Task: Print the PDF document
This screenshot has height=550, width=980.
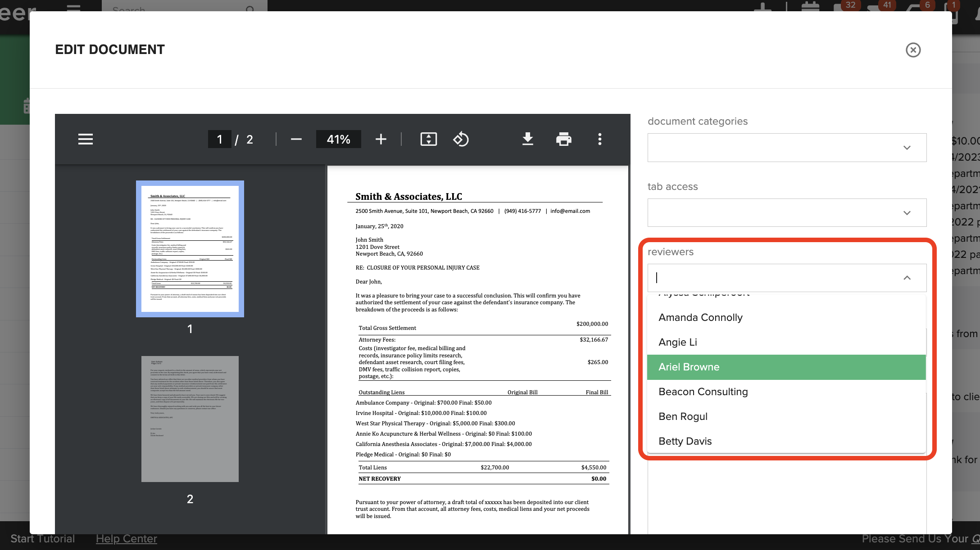Action: [563, 139]
